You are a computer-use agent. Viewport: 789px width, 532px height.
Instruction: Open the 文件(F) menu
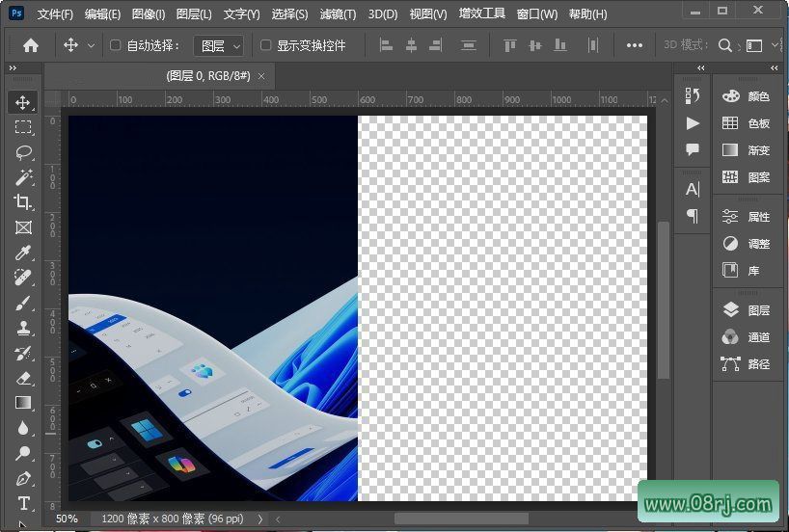click(55, 14)
